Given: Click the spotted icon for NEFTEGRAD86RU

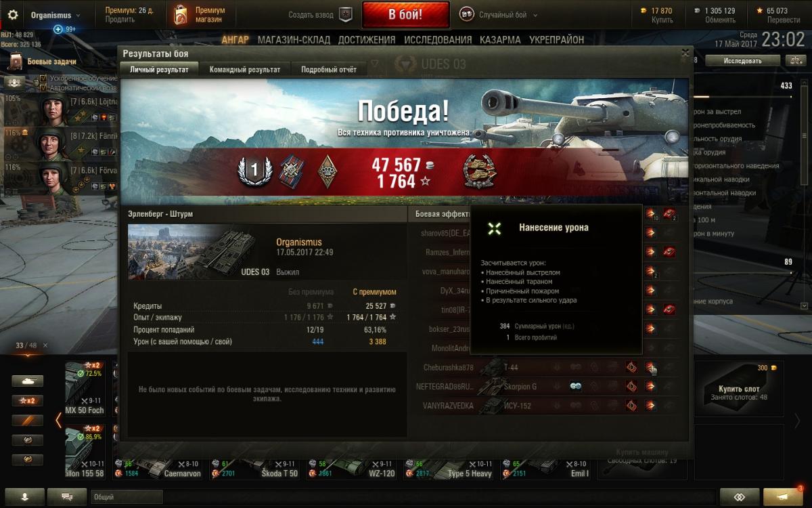Looking at the screenshot, I should tap(576, 386).
